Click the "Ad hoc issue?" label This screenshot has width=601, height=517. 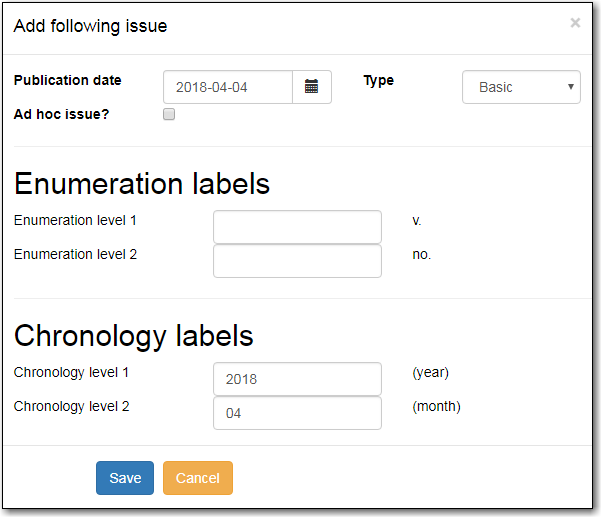pyautogui.click(x=62, y=113)
